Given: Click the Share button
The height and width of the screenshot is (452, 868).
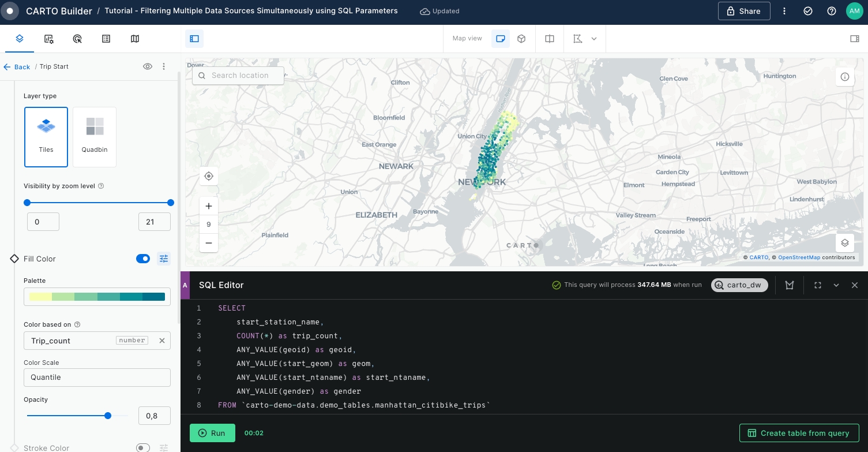Looking at the screenshot, I should point(744,11).
